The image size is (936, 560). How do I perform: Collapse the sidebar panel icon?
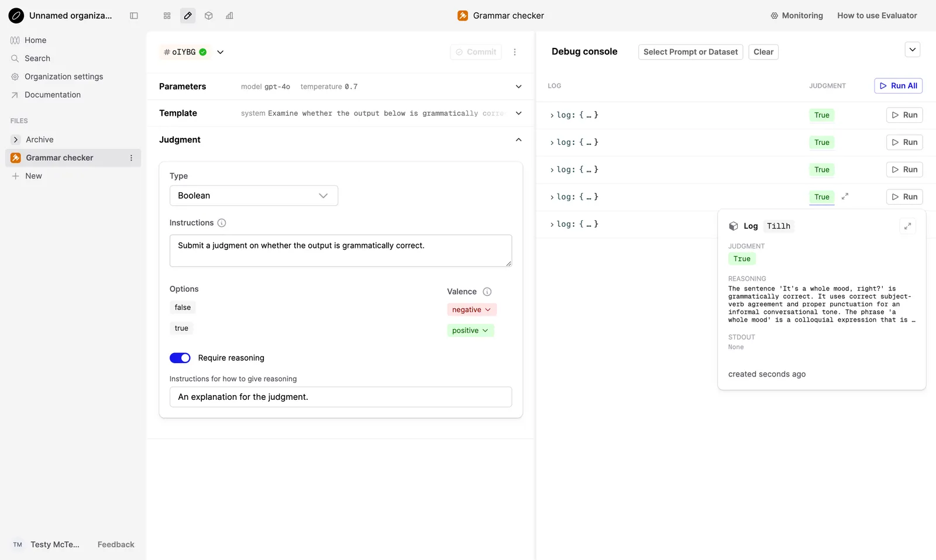(134, 16)
